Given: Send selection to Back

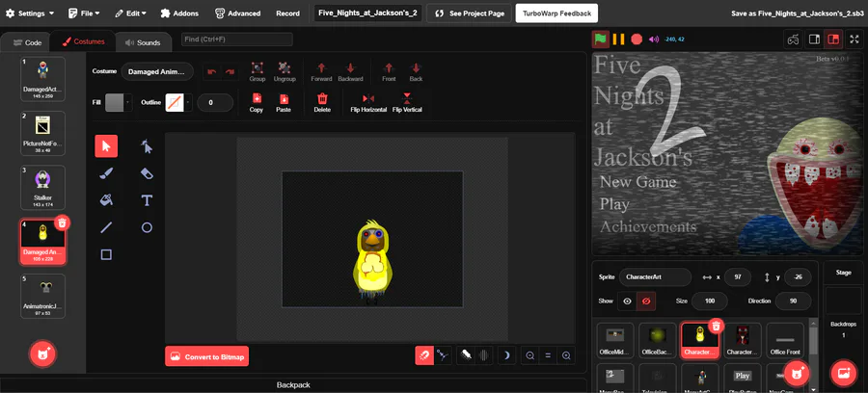Looking at the screenshot, I should pos(416,72).
